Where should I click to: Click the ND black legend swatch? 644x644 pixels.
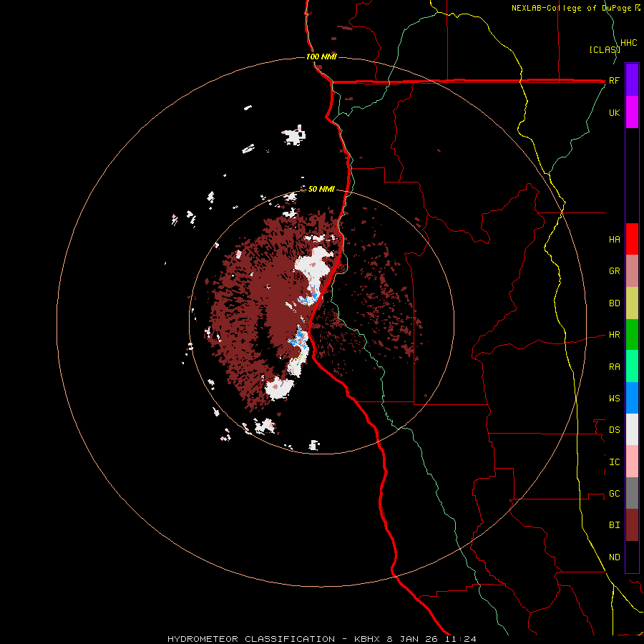pyautogui.click(x=632, y=557)
